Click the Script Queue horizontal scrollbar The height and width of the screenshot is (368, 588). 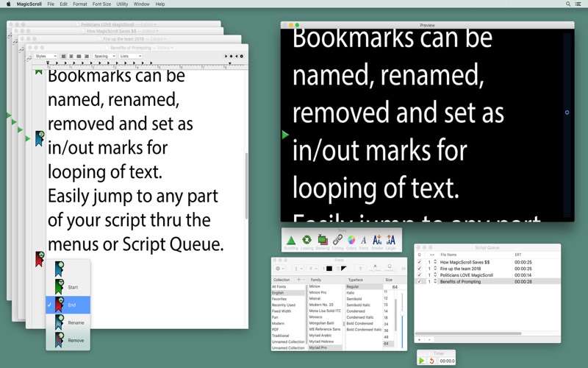coord(469,333)
